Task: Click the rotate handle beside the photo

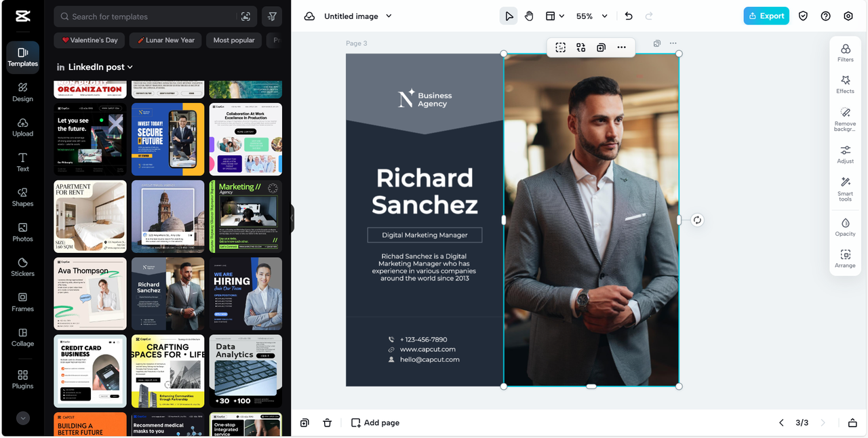Action: [697, 220]
